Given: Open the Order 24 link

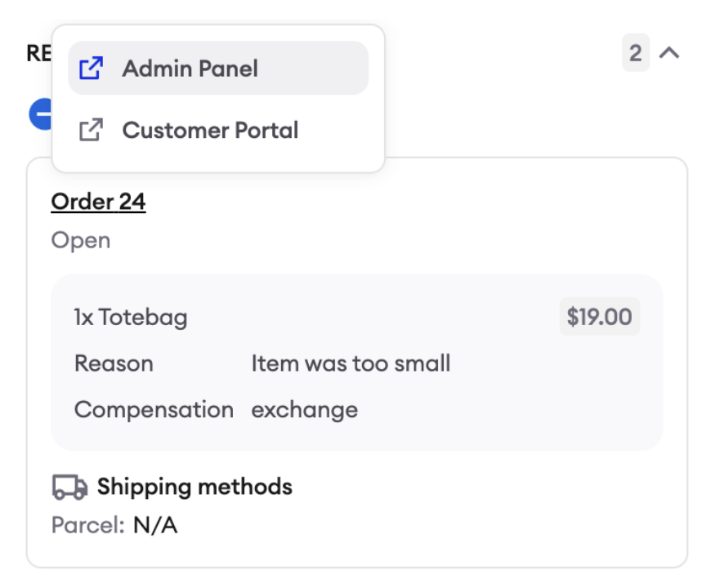Looking at the screenshot, I should 98,202.
